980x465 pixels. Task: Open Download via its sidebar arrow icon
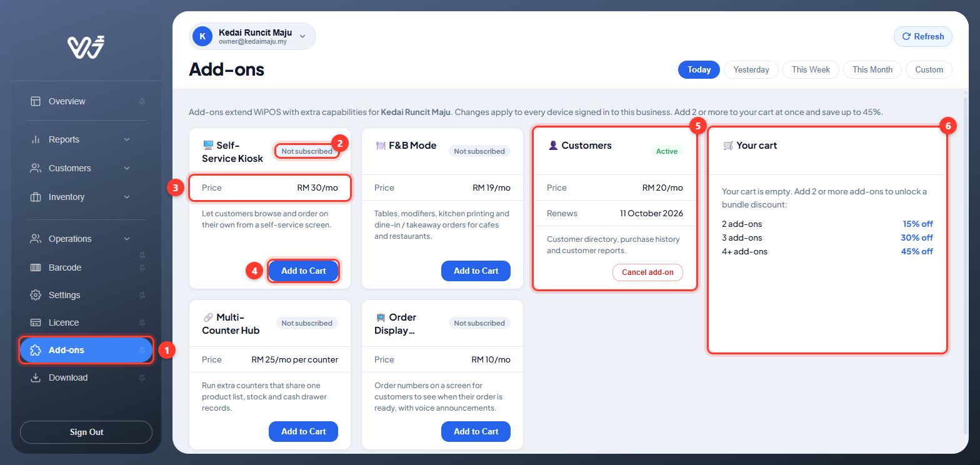(x=36, y=377)
